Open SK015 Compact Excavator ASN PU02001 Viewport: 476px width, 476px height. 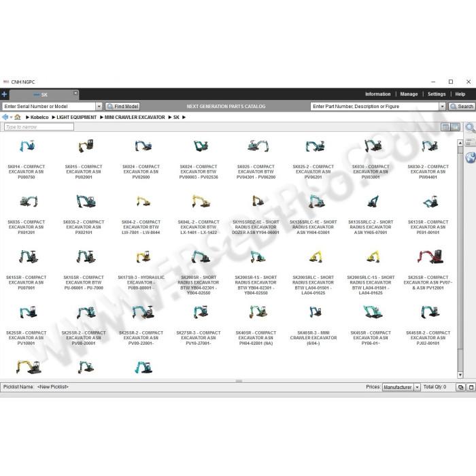point(84,159)
